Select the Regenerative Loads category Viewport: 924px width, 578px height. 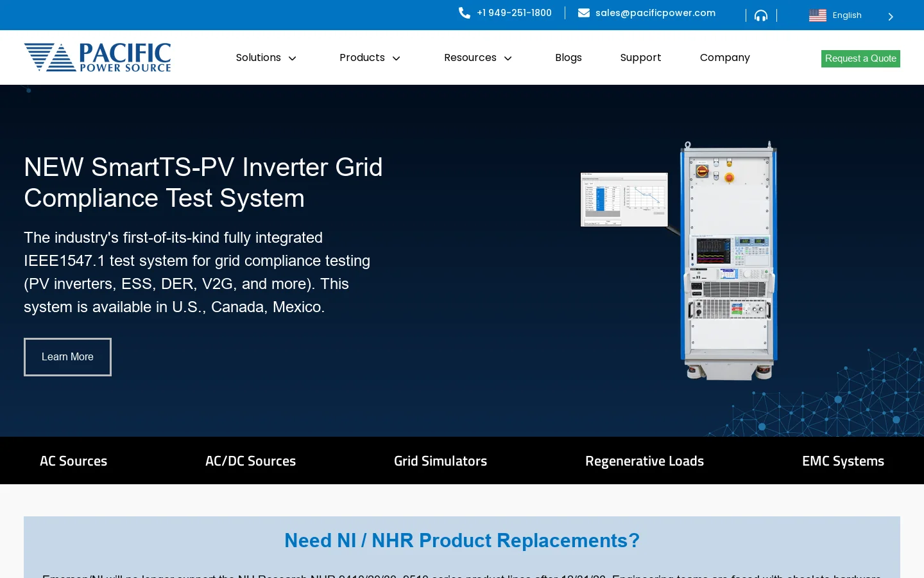pos(644,461)
